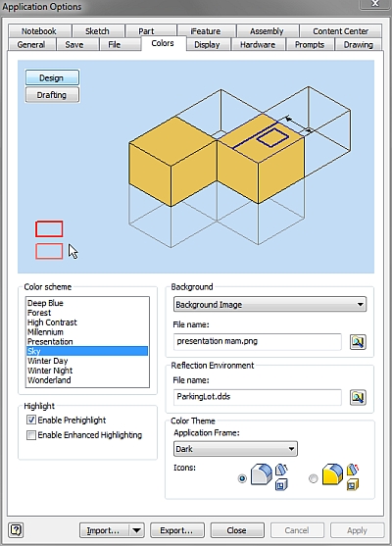Enable Enhanced Highlighting checkbox

[31, 435]
